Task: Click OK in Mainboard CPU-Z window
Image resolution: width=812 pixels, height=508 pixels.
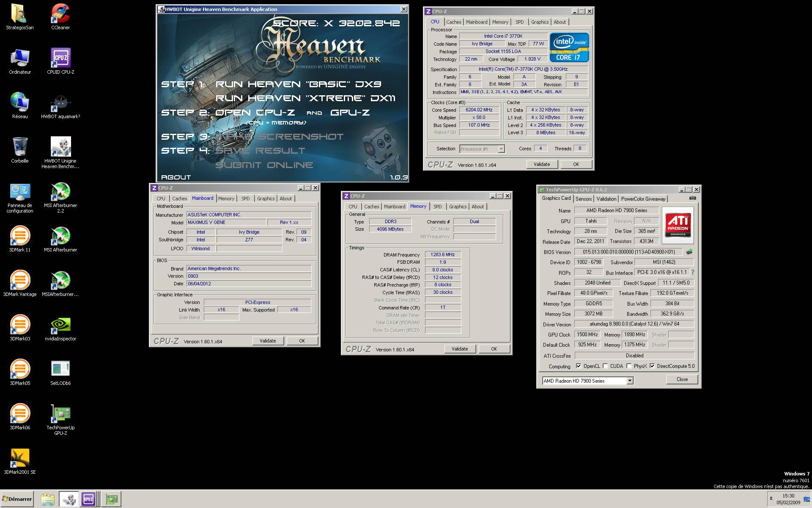Action: point(302,341)
